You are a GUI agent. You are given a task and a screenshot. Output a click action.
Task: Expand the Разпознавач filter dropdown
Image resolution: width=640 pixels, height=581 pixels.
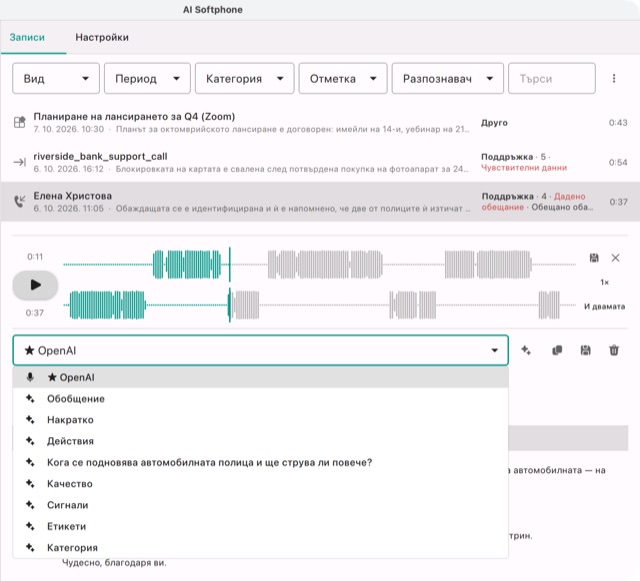point(448,78)
